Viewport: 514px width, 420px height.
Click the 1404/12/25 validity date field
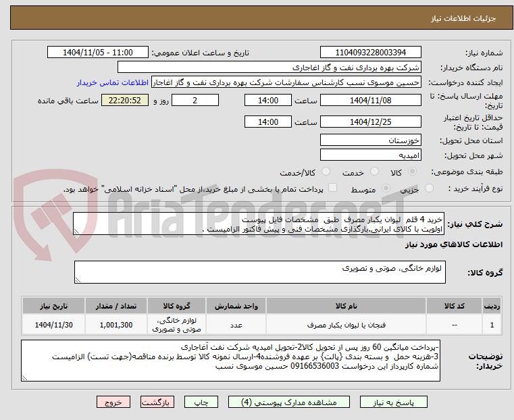point(370,122)
